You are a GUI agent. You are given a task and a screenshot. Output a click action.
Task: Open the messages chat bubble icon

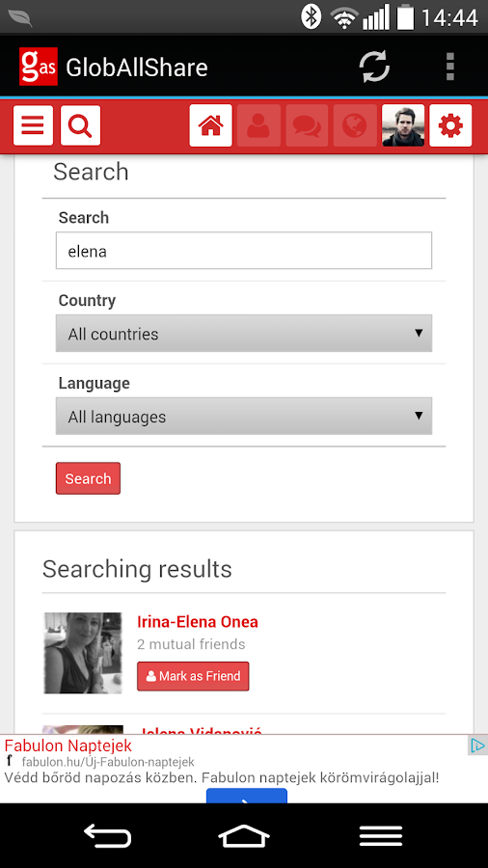(307, 125)
